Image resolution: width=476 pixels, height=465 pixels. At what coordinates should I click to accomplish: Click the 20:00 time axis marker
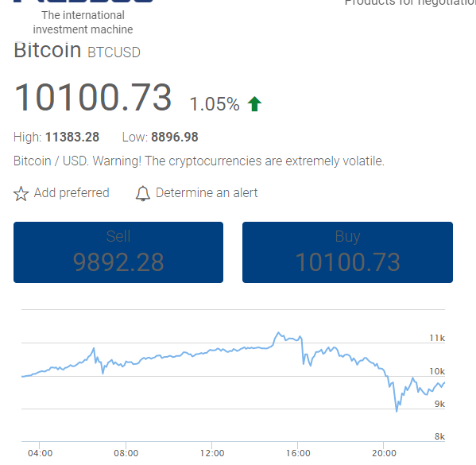[384, 453]
